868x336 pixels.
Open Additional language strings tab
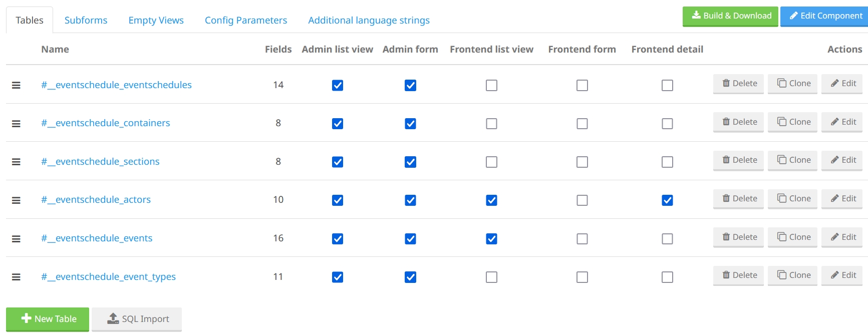369,20
